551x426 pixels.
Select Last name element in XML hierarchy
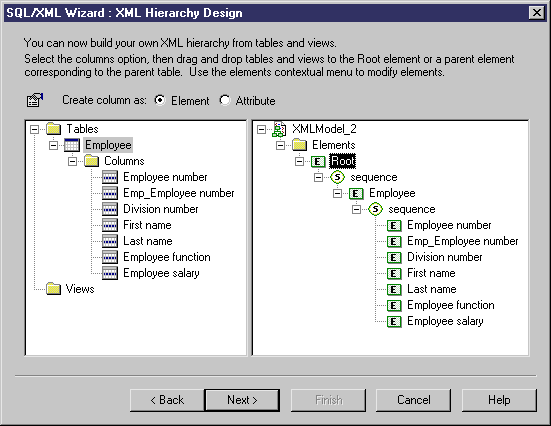pos(432,289)
